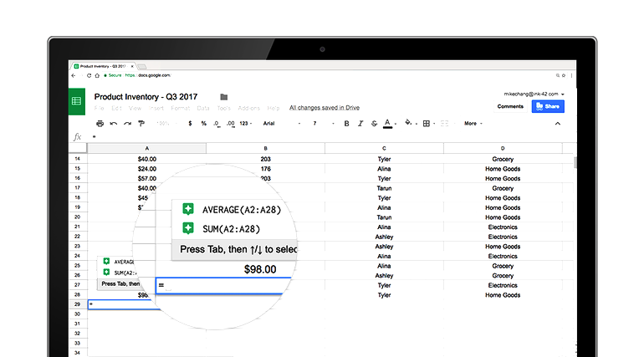
Task: Click the 176 cell in column B
Action: (x=265, y=169)
